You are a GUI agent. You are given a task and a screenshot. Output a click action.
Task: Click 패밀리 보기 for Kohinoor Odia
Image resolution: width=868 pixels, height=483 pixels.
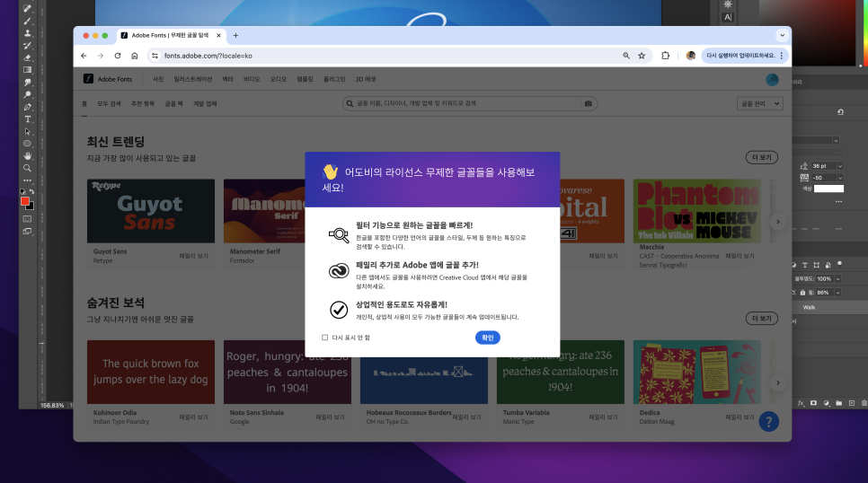pyautogui.click(x=193, y=417)
